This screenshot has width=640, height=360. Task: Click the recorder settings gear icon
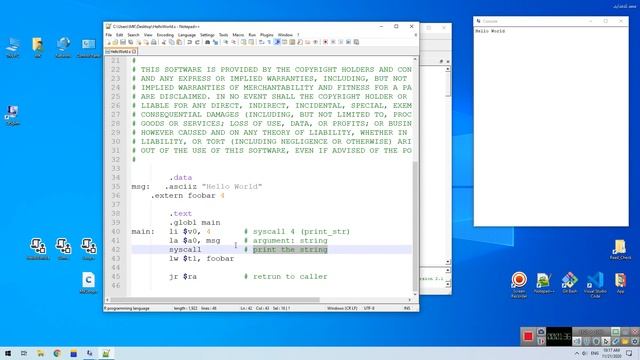click(635, 341)
